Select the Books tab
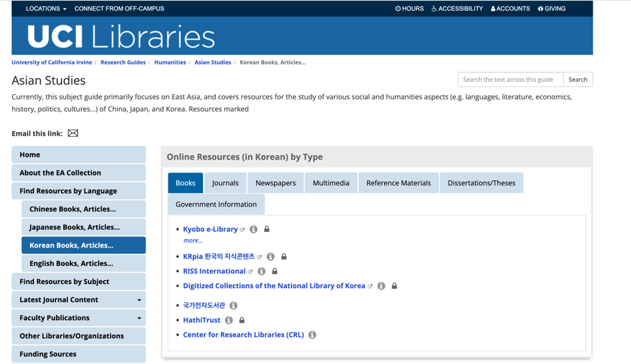The image size is (631, 364). tap(185, 183)
